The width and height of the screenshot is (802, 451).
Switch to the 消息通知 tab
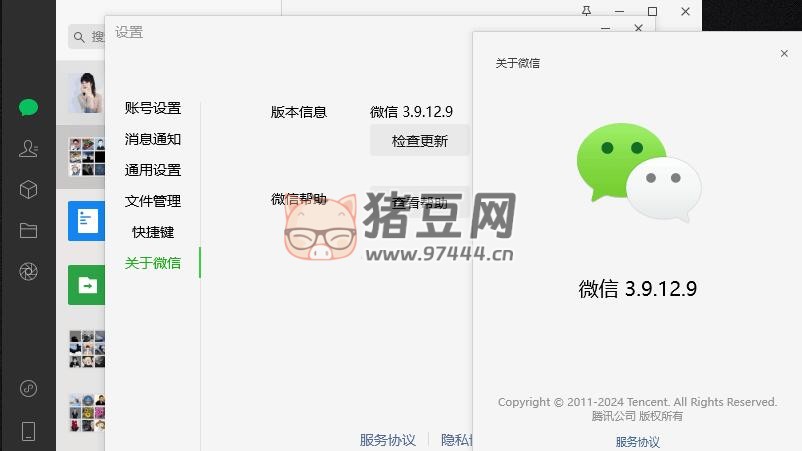153,139
